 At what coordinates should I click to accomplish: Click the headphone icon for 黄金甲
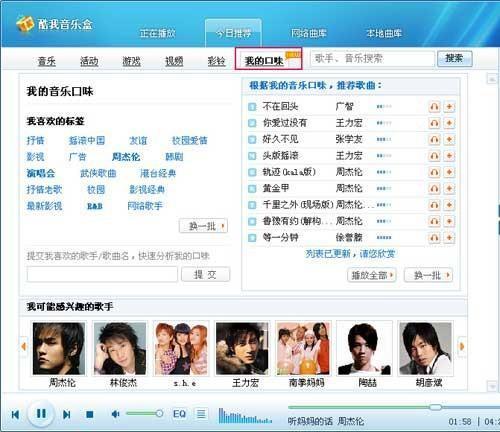pos(434,188)
